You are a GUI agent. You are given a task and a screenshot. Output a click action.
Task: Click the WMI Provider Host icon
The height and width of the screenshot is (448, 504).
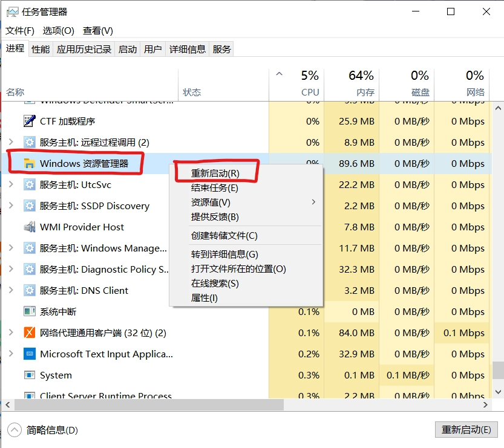point(30,227)
